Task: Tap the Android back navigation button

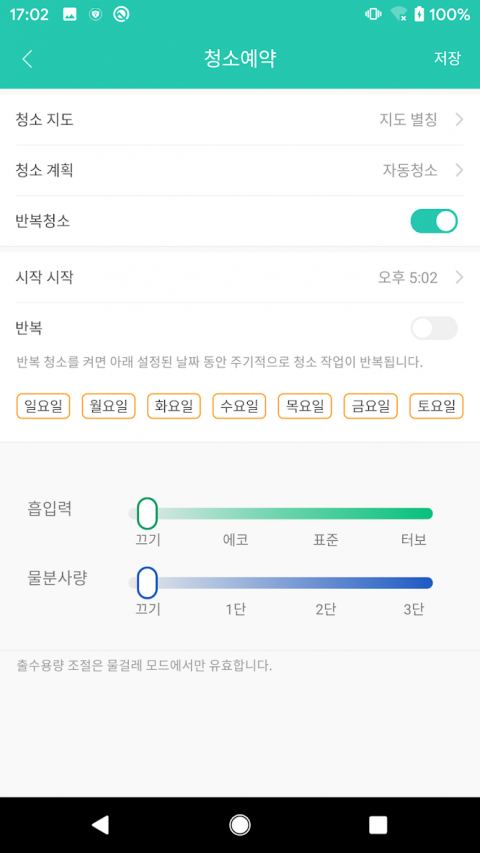Action: (x=100, y=825)
